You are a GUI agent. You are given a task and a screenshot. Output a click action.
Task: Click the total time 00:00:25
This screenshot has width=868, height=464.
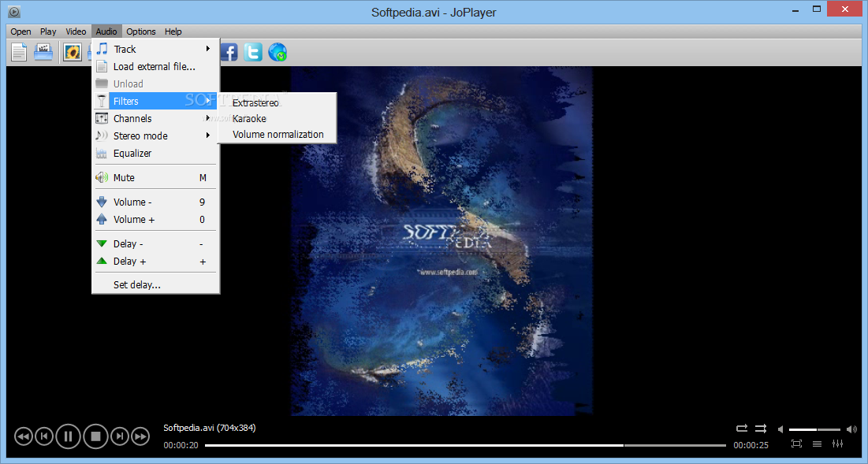tap(751, 445)
